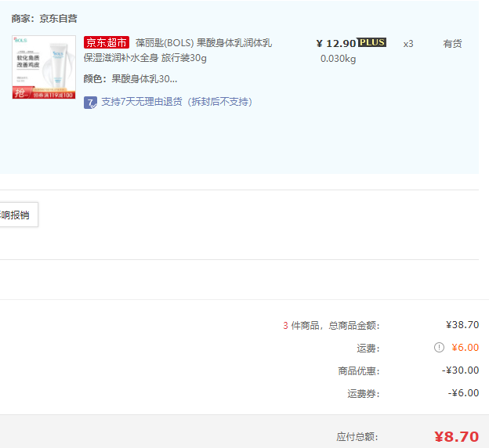Click the PLUS member badge
Viewport: 489px width, 448px height.
(371, 42)
